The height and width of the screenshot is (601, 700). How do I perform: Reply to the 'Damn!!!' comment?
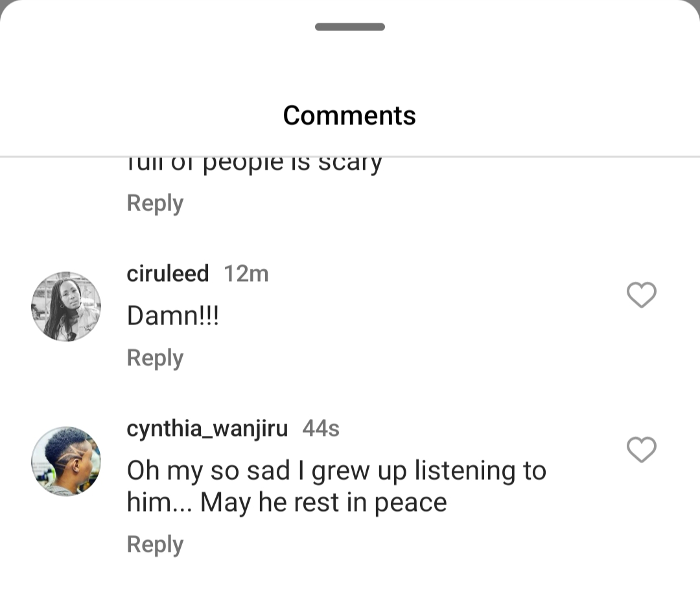pyautogui.click(x=155, y=357)
